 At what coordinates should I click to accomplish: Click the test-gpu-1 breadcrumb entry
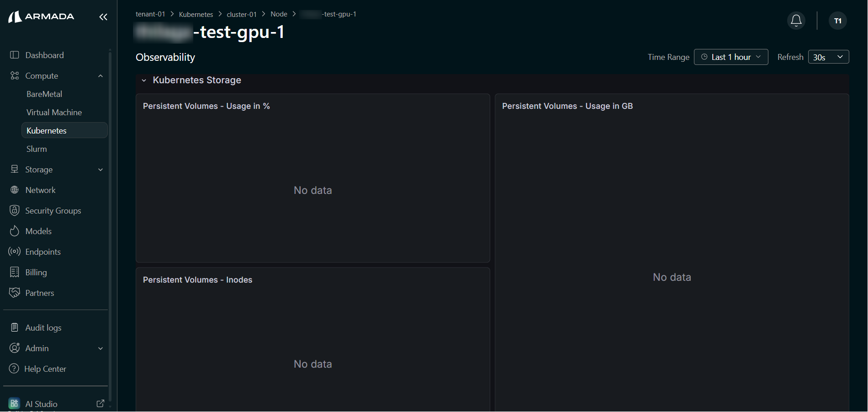click(x=328, y=14)
